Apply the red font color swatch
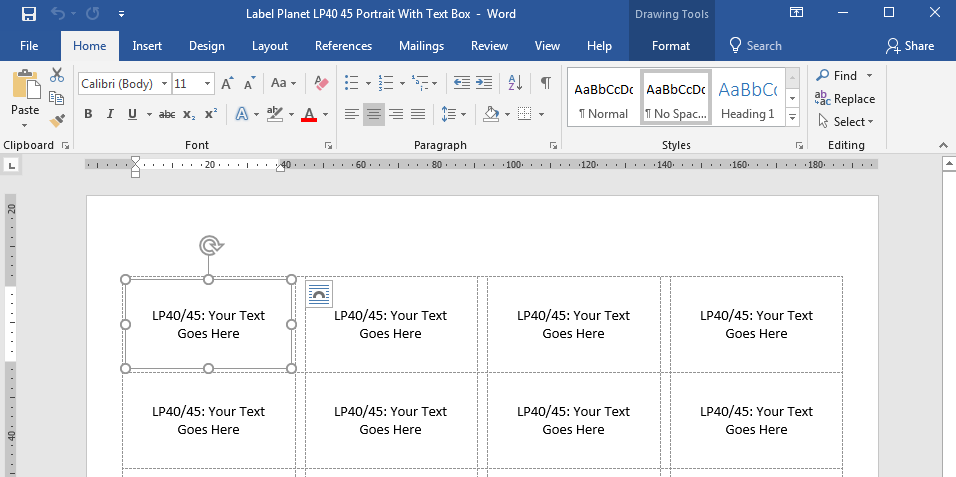This screenshot has height=477, width=956. click(308, 115)
